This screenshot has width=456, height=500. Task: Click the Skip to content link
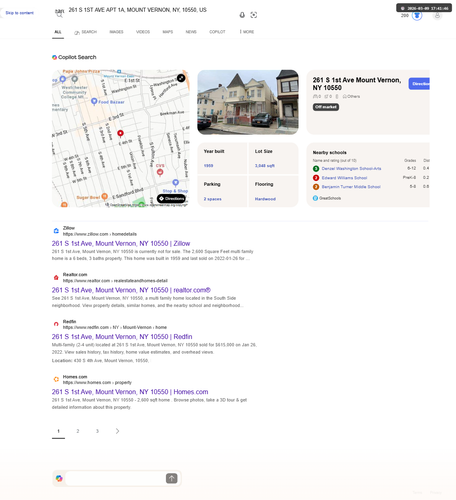19,13
